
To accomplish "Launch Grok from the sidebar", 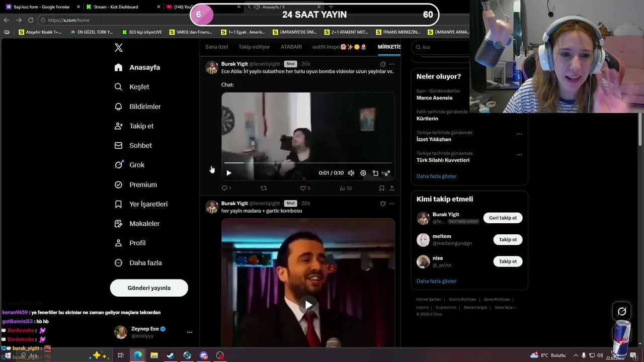I will point(129,165).
